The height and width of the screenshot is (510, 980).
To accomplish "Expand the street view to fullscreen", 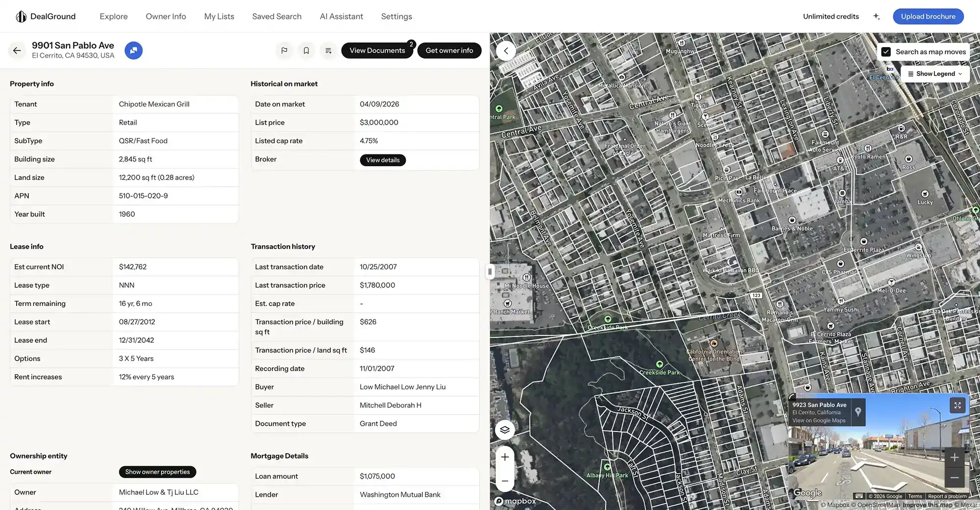I will tap(957, 405).
